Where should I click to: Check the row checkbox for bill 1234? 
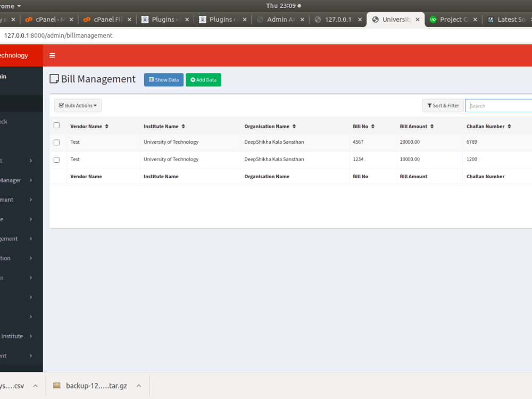pos(56,159)
